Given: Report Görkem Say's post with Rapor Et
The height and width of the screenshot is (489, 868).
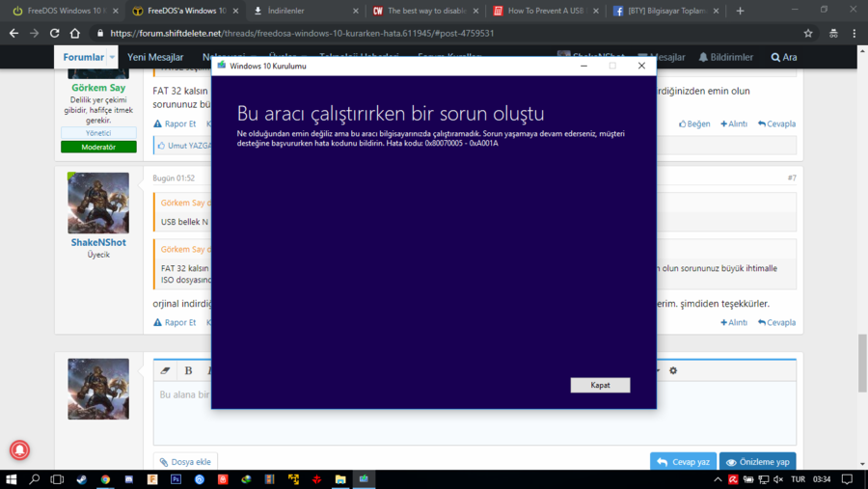Looking at the screenshot, I should coord(175,123).
